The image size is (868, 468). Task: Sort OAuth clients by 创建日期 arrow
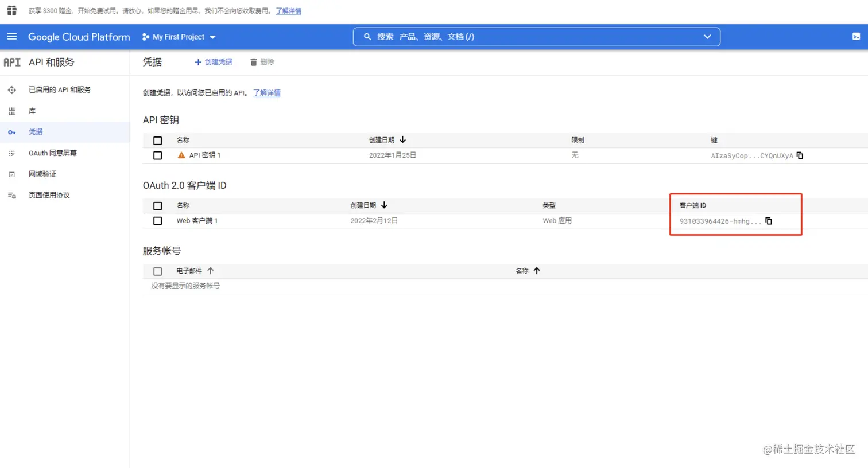coord(384,205)
